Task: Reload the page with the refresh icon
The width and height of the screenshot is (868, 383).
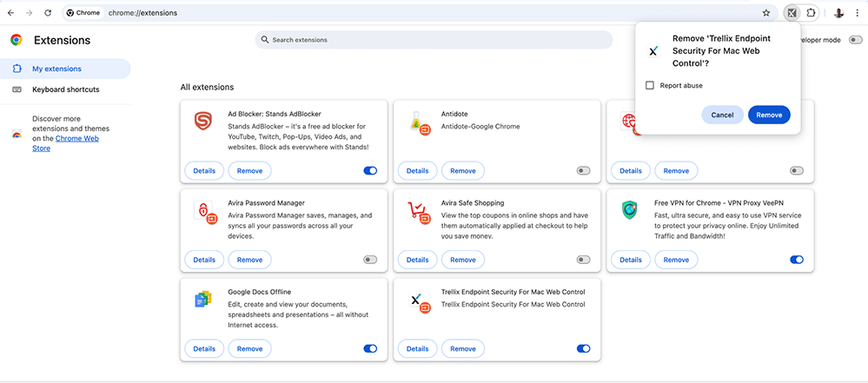Action: [x=48, y=13]
